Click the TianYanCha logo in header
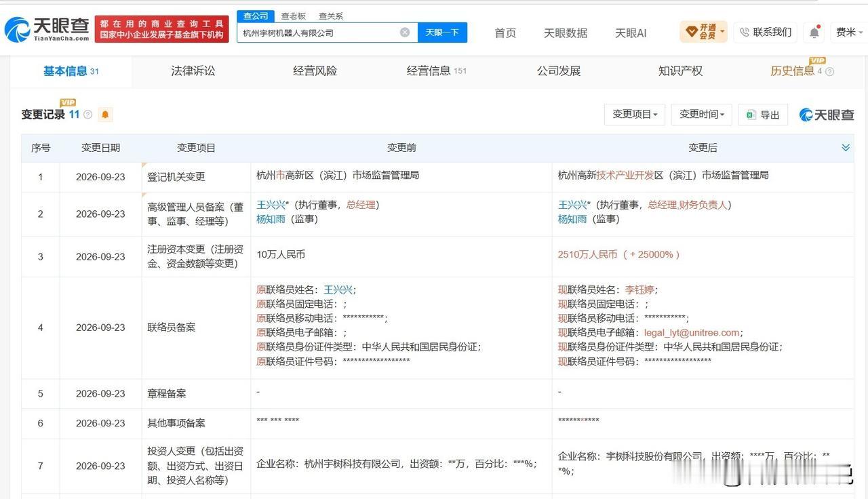This screenshot has height=499, width=868. coord(47,29)
